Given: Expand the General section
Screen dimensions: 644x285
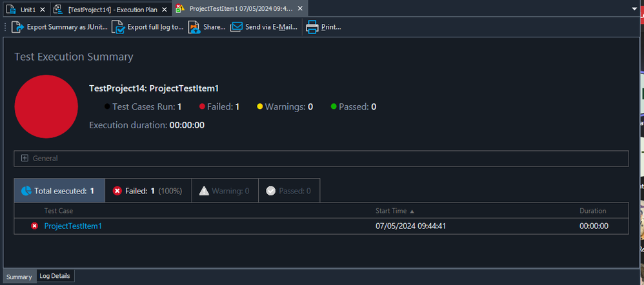Looking at the screenshot, I should 25,158.
